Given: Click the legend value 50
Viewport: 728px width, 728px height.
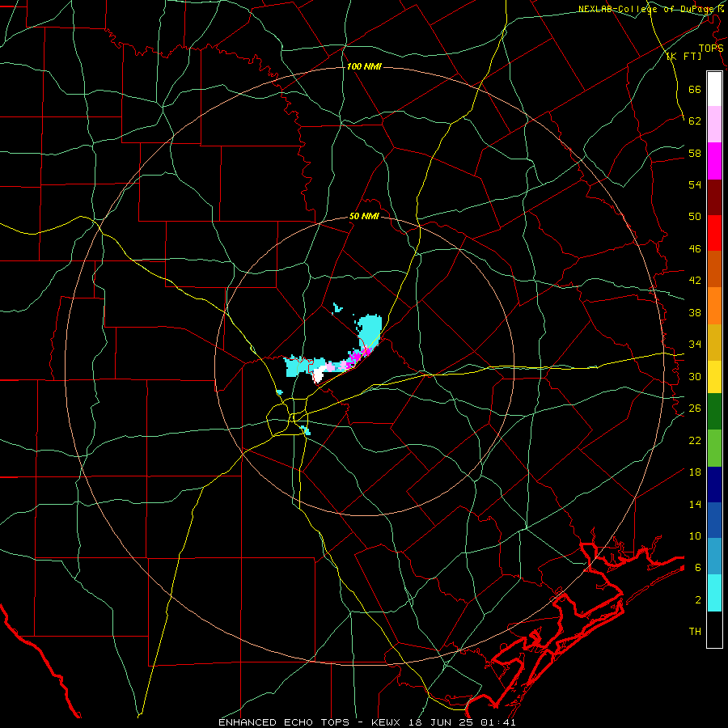Looking at the screenshot, I should point(695,216).
